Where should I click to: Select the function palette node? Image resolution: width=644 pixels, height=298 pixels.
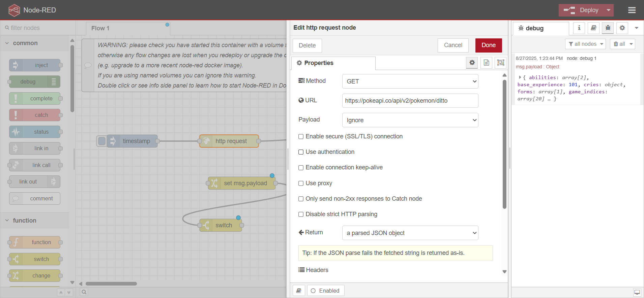[35, 242]
